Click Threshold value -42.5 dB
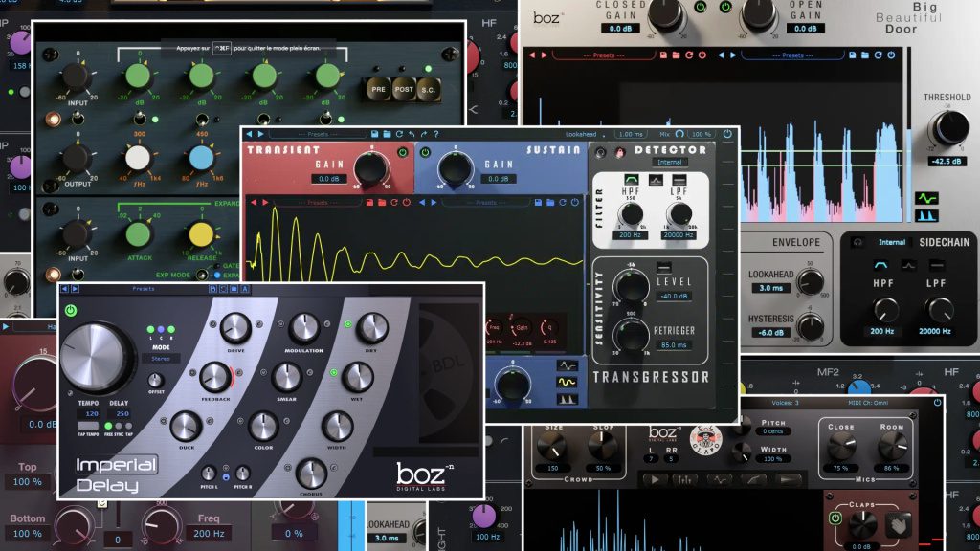 [x=947, y=161]
